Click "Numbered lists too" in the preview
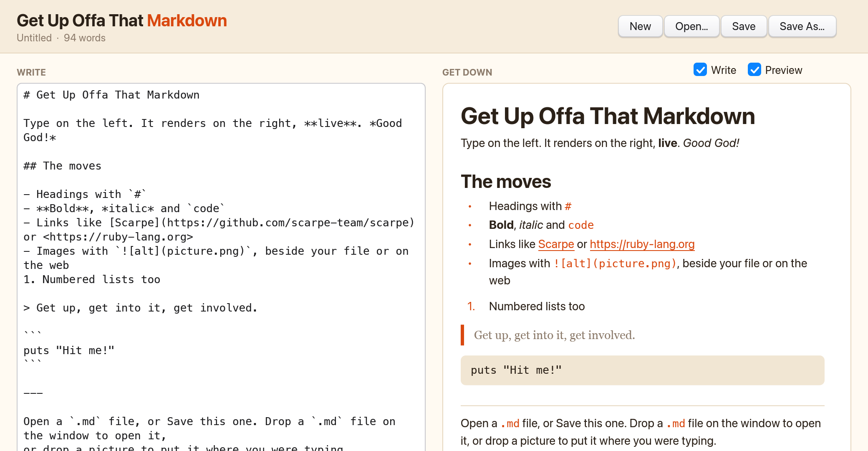The width and height of the screenshot is (868, 451). [x=537, y=307]
